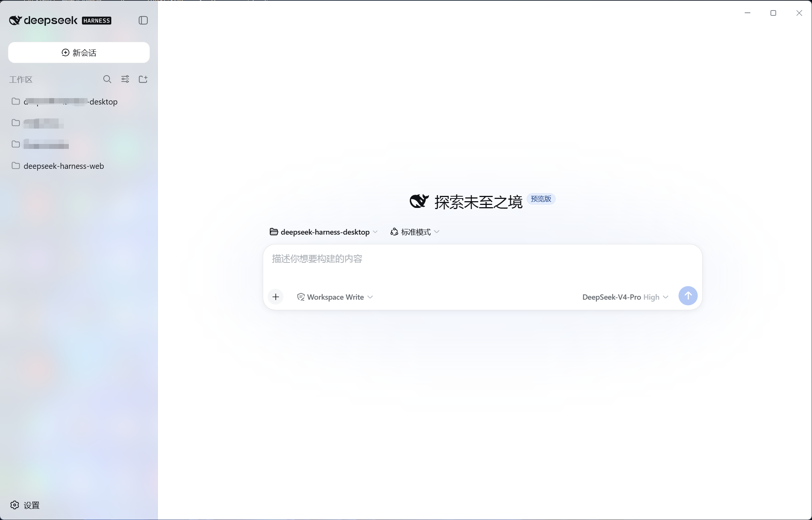Close the application window

tap(799, 13)
